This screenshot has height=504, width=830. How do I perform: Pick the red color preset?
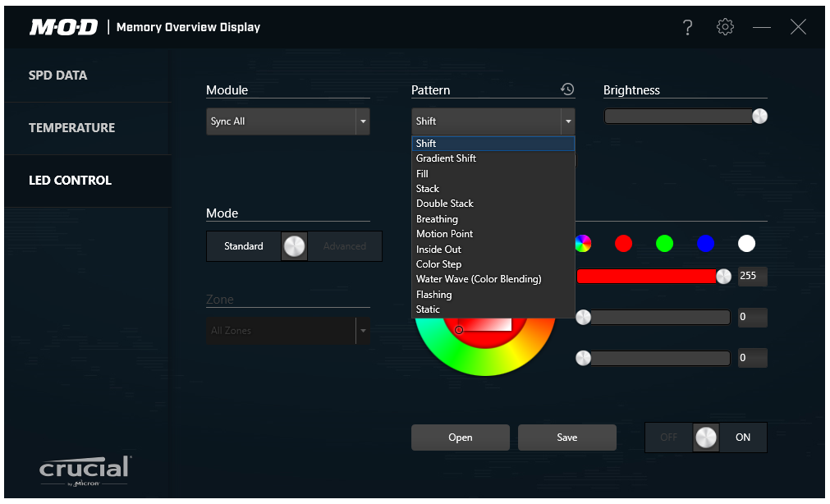tap(624, 244)
